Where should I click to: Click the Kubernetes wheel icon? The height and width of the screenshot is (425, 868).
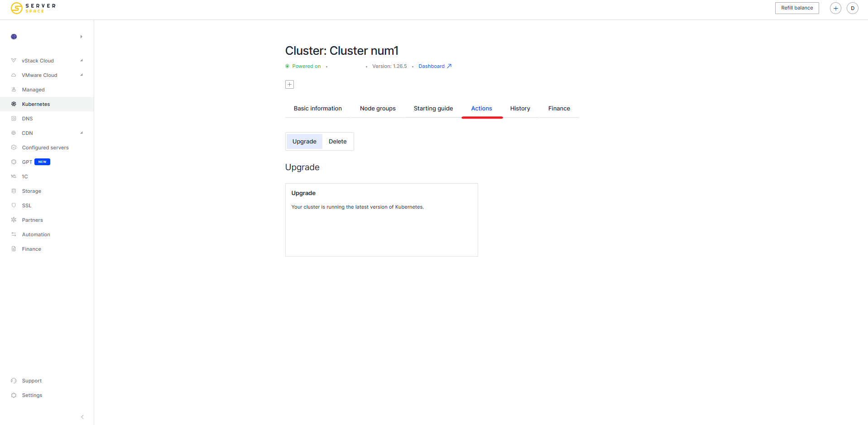pos(14,104)
